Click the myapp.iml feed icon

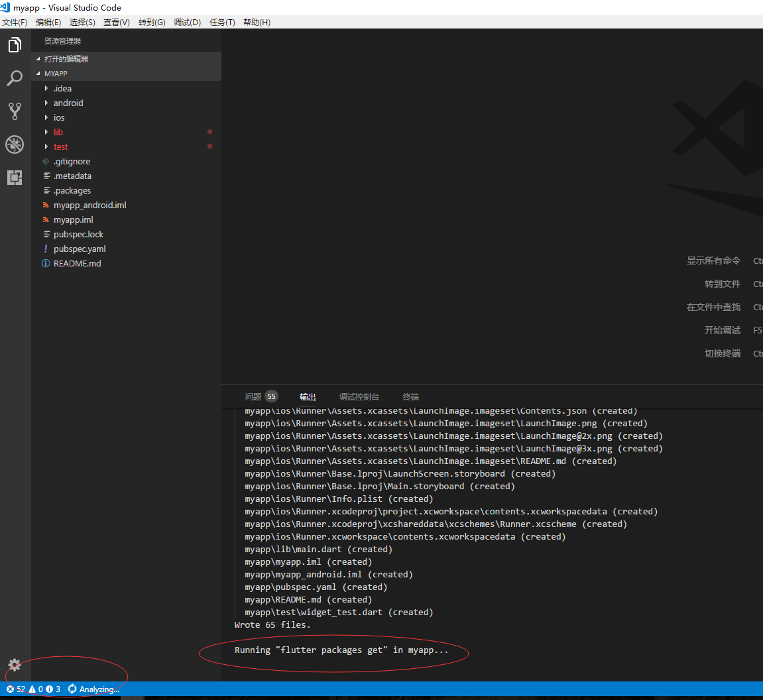pos(46,219)
